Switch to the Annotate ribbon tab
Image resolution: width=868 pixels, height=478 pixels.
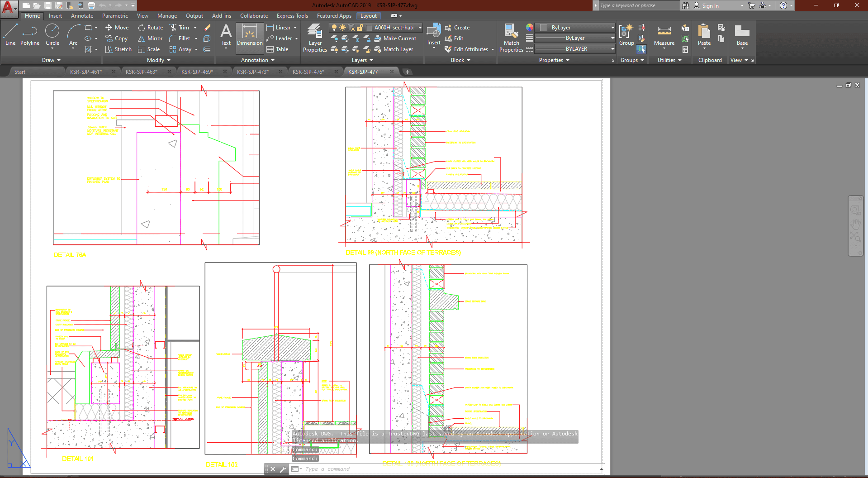[x=82, y=16]
